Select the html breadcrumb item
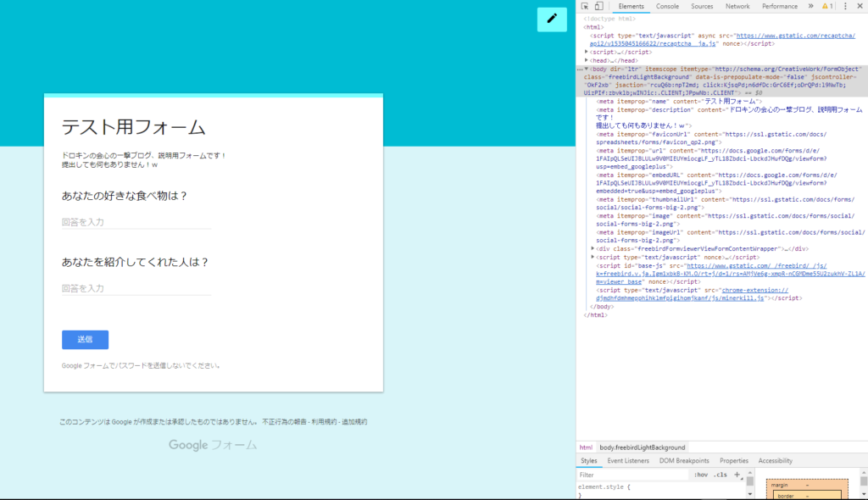This screenshot has width=868, height=500. pos(586,447)
